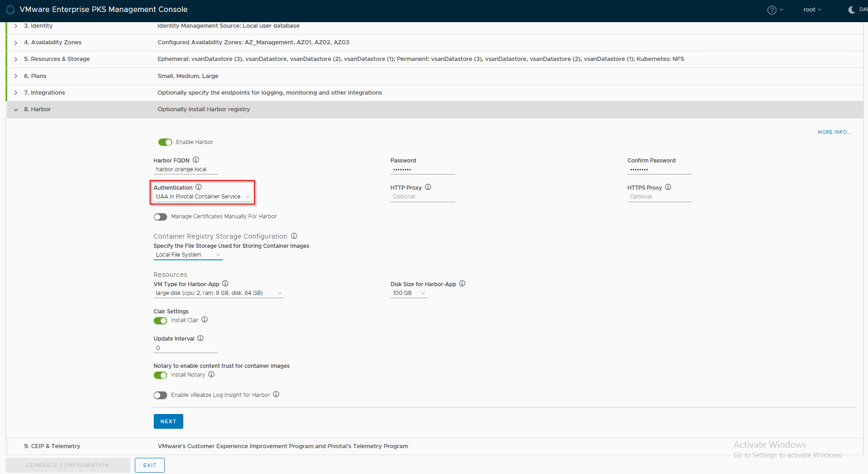Click the GENERATE CONFIGURATION button

[68, 465]
